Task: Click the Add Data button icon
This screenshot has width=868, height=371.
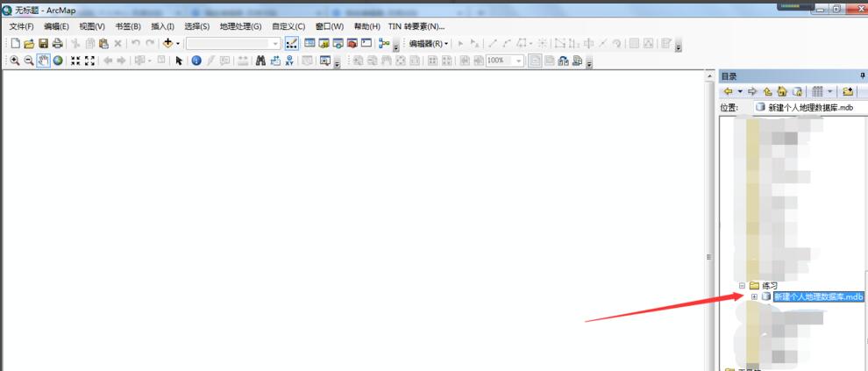Action: click(x=167, y=43)
